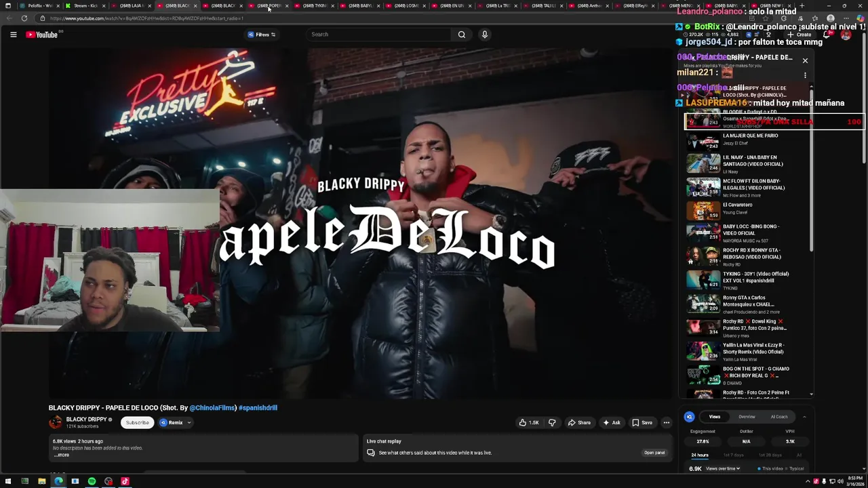
Task: Go to YouTube home via logo
Action: tap(42, 35)
